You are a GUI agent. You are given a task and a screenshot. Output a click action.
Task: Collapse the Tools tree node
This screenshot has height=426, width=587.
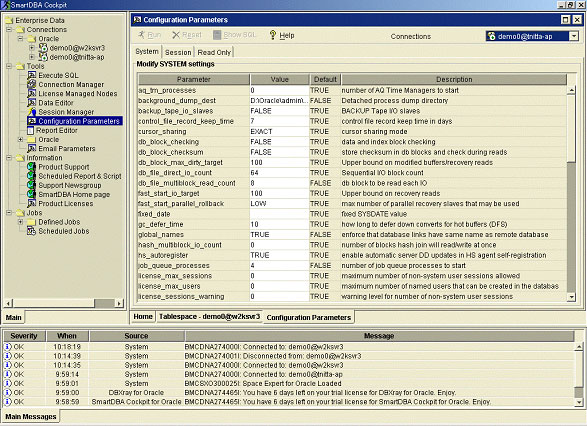point(9,66)
